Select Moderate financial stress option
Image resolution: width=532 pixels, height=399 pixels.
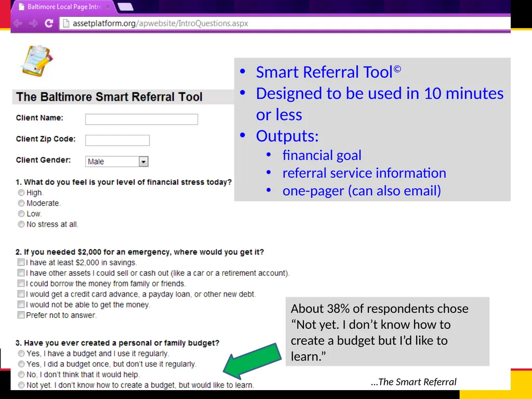point(21,203)
